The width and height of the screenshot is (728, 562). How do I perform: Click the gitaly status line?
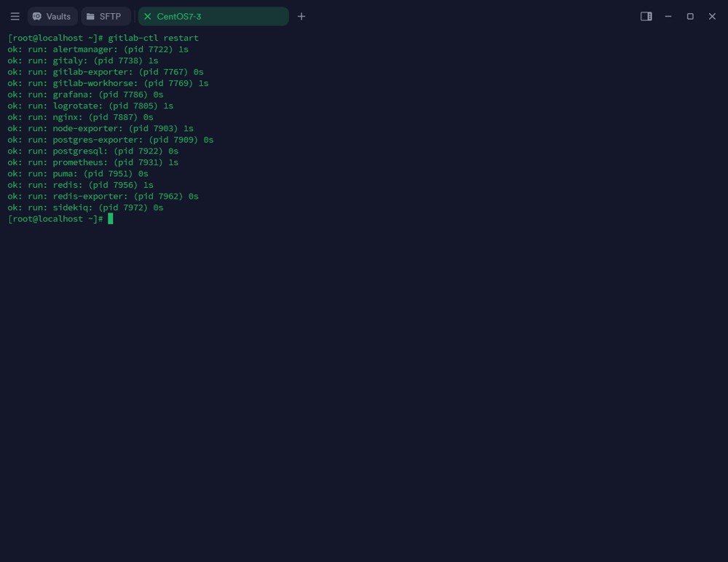tap(83, 60)
